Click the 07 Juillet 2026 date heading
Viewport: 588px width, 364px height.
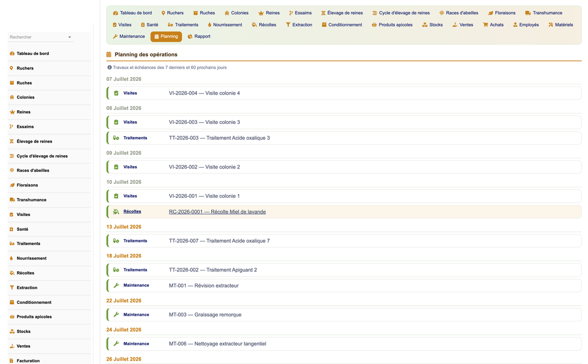point(124,79)
